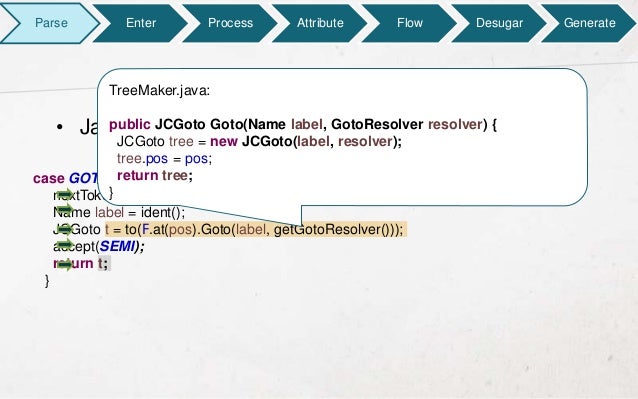Select the Attribute stage chevron

(x=320, y=23)
